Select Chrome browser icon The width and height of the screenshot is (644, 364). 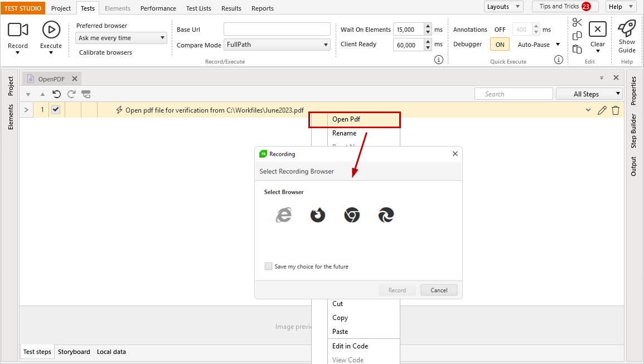point(352,215)
